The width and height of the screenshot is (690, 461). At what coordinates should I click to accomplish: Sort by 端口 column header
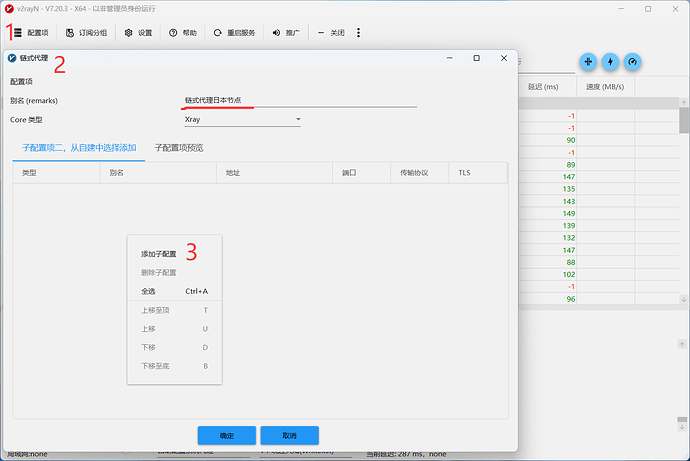(x=362, y=173)
